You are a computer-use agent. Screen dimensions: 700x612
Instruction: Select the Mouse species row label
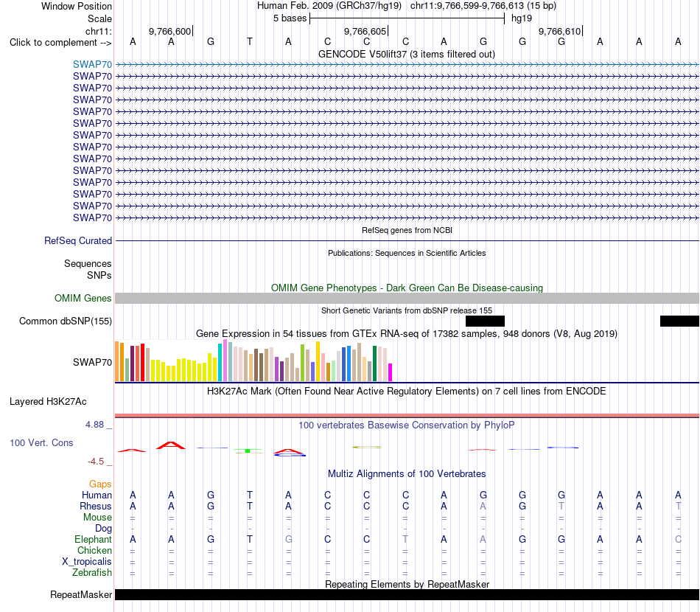[x=97, y=518]
